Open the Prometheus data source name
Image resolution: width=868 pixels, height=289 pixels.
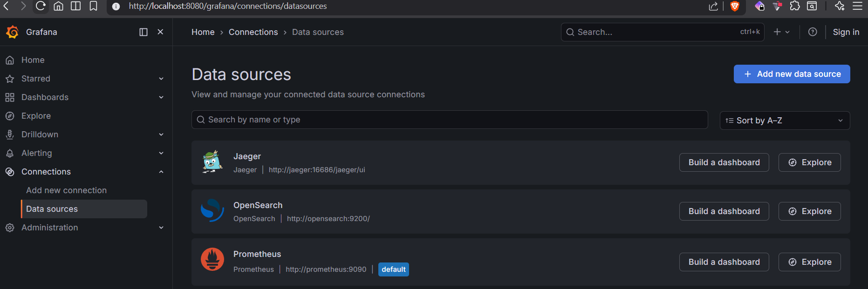point(257,254)
